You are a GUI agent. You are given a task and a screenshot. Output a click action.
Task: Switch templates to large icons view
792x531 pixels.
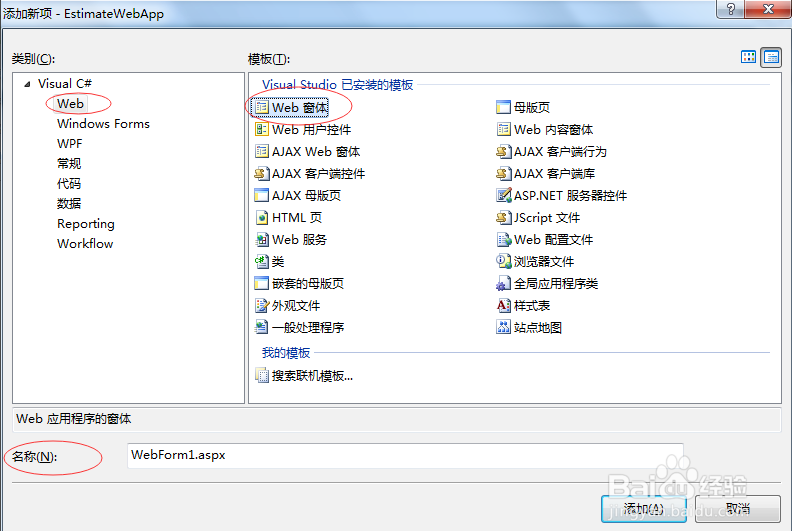click(x=748, y=57)
